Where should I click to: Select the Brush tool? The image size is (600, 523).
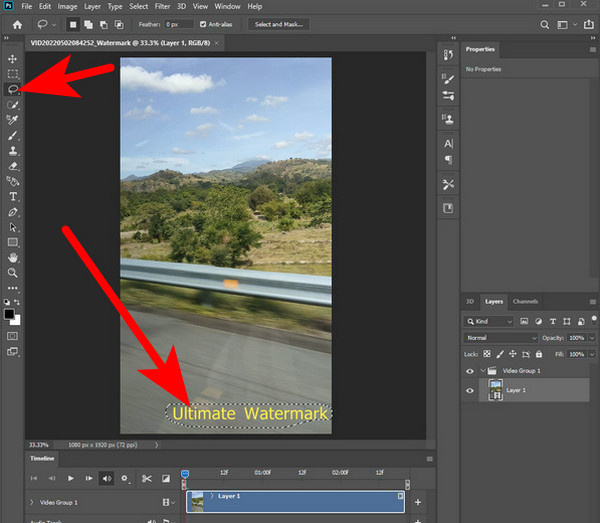coord(13,135)
